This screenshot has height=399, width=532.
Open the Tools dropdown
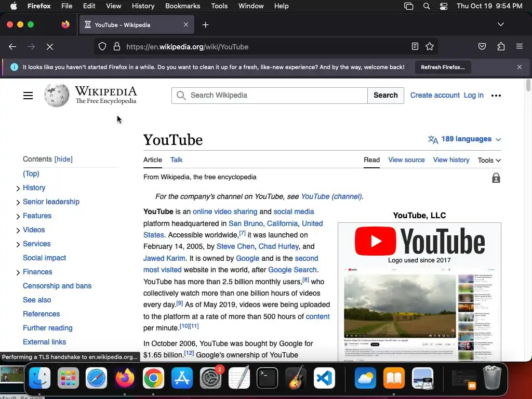pyautogui.click(x=489, y=160)
